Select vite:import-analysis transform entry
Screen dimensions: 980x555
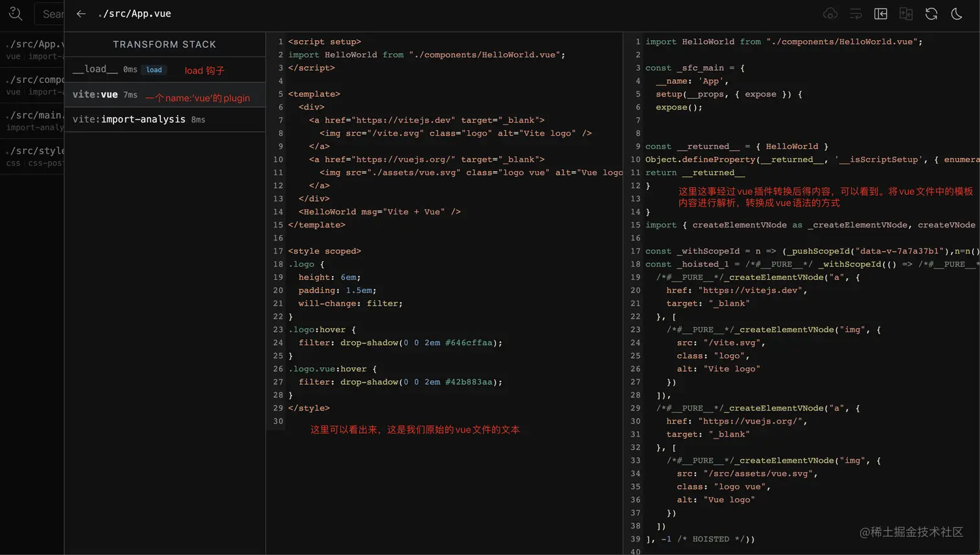tap(165, 119)
